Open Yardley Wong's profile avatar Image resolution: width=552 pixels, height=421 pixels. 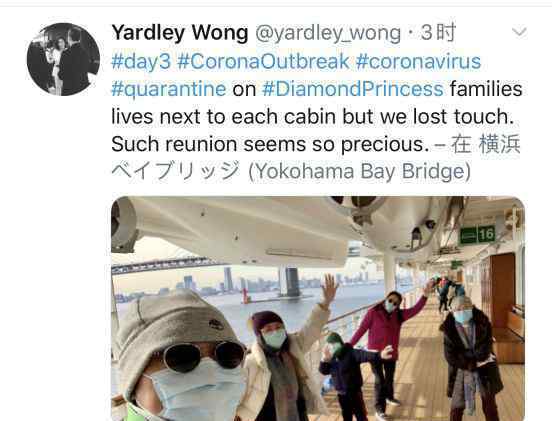click(63, 59)
